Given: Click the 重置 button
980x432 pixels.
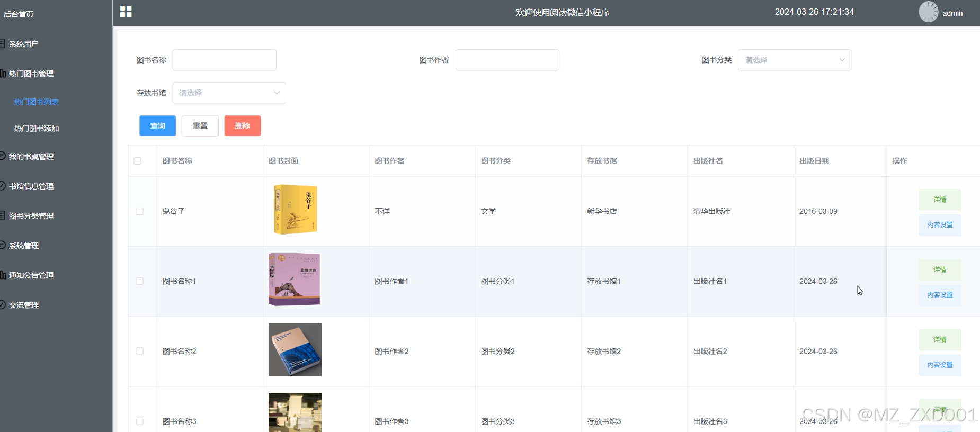Looking at the screenshot, I should [200, 125].
